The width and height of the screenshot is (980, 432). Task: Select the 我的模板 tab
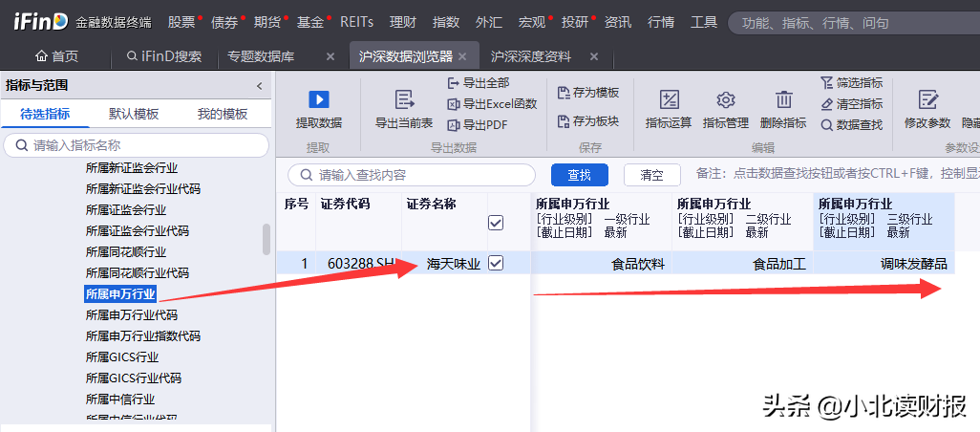pos(223,114)
